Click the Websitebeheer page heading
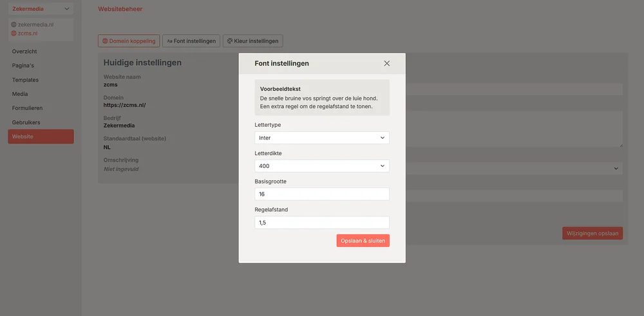The width and height of the screenshot is (644, 316). tap(120, 9)
